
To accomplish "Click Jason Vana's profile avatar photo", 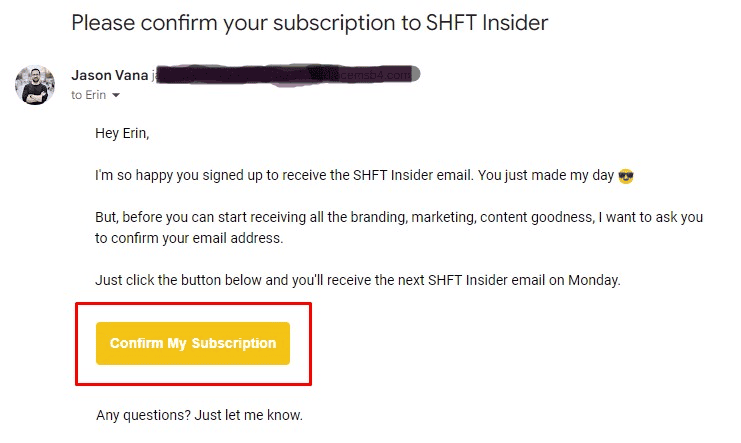I will pos(35,85).
